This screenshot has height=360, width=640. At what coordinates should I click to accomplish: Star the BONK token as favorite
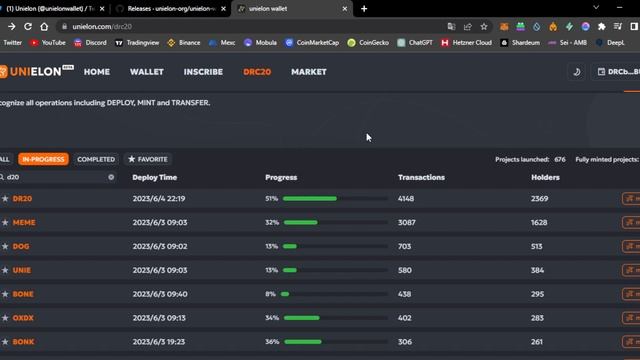pyautogui.click(x=5, y=342)
